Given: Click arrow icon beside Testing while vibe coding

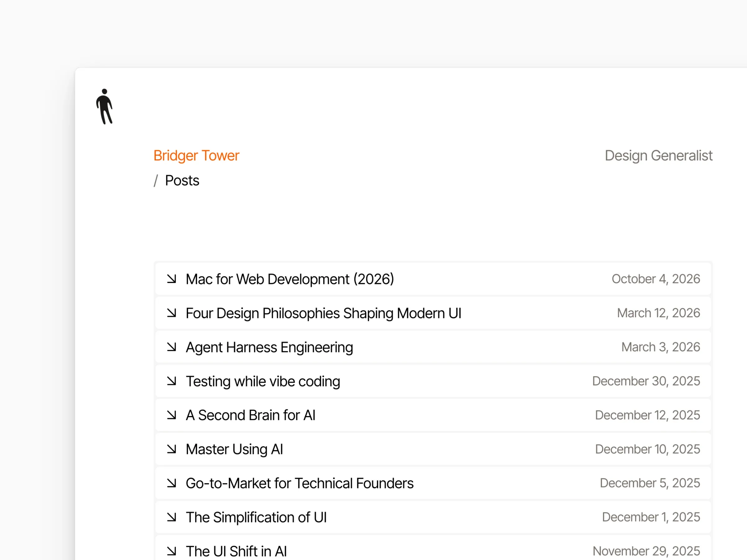Looking at the screenshot, I should pos(171,381).
